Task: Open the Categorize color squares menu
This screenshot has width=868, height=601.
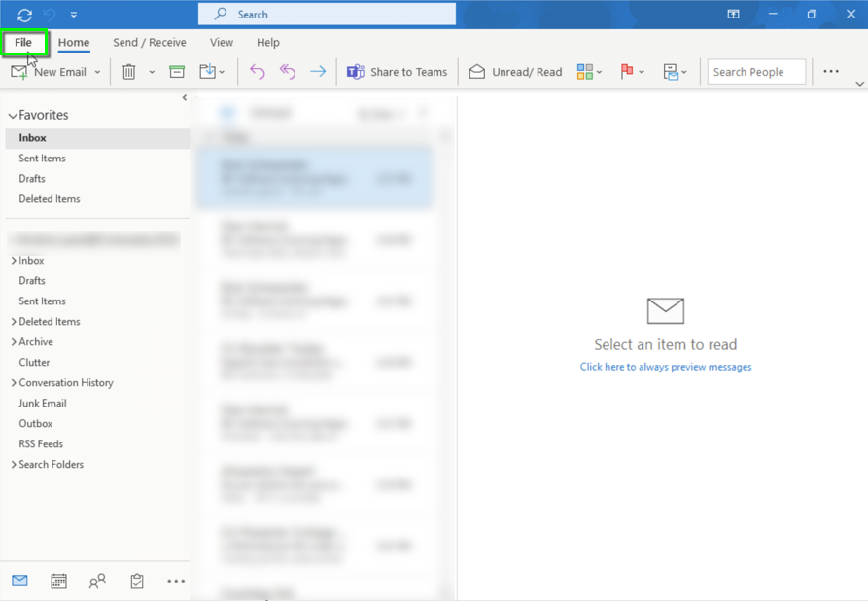Action: pyautogui.click(x=589, y=72)
